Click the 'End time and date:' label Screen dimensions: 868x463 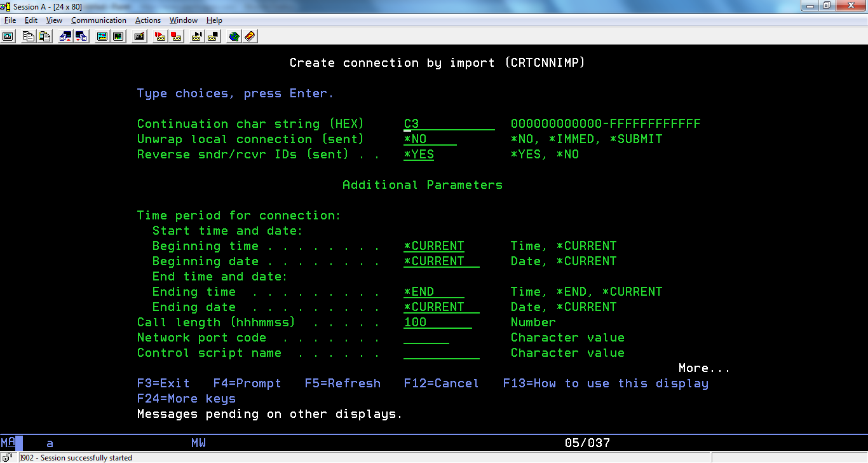[220, 277]
